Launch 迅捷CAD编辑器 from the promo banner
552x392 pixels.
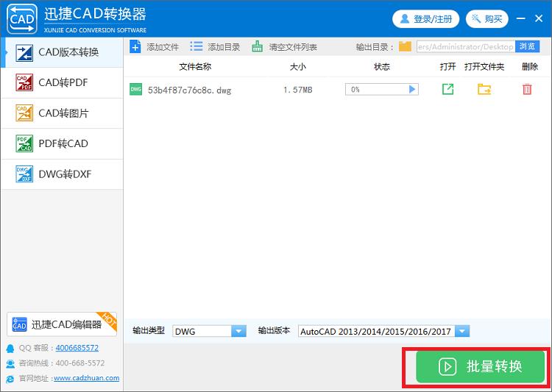[62, 324]
